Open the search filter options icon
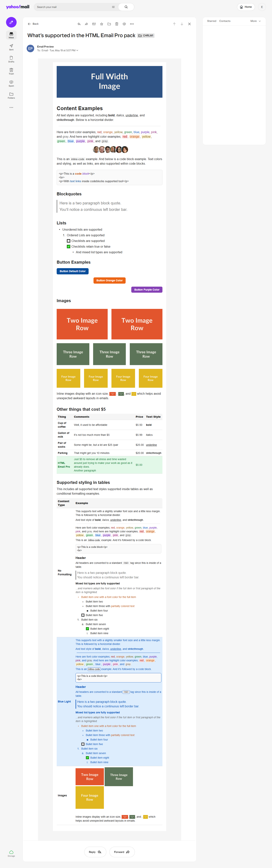The width and height of the screenshot is (272, 868). 113,7
